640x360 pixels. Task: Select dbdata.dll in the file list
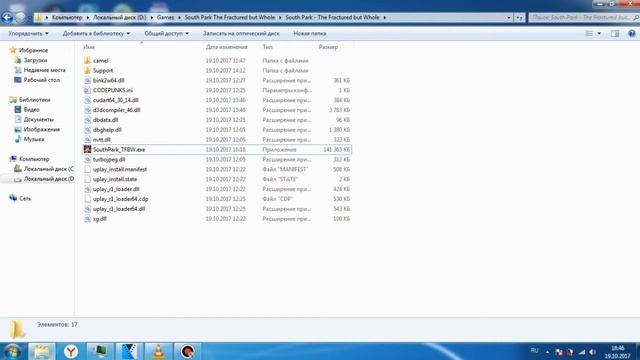(x=105, y=120)
